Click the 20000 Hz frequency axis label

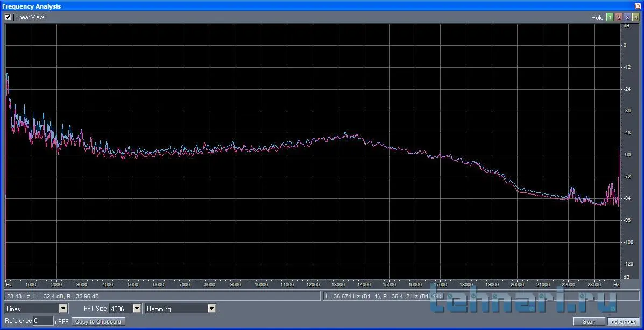(x=517, y=284)
